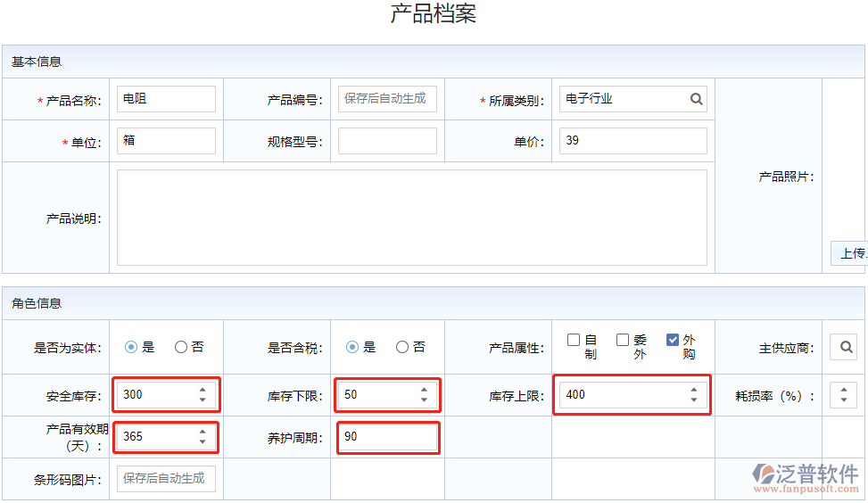This screenshot has width=868, height=503.
Task: Increase 库存上限 with up arrow
Action: (x=694, y=390)
